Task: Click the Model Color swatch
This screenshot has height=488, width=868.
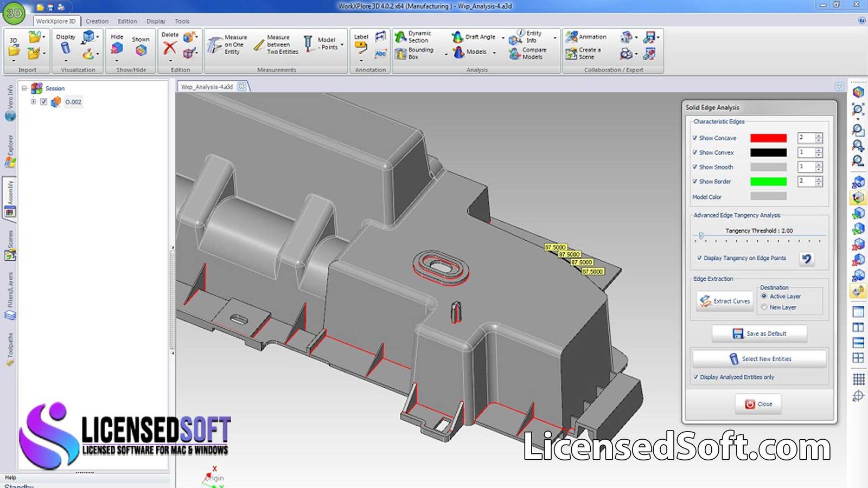Action: tap(768, 196)
